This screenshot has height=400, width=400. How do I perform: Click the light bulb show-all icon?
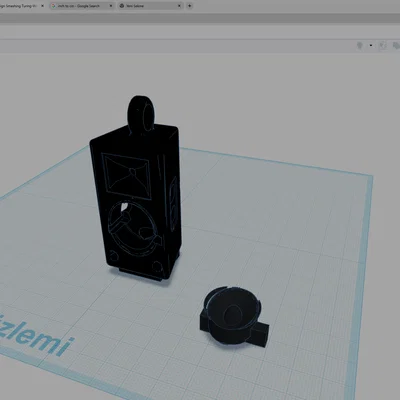pyautogui.click(x=360, y=46)
